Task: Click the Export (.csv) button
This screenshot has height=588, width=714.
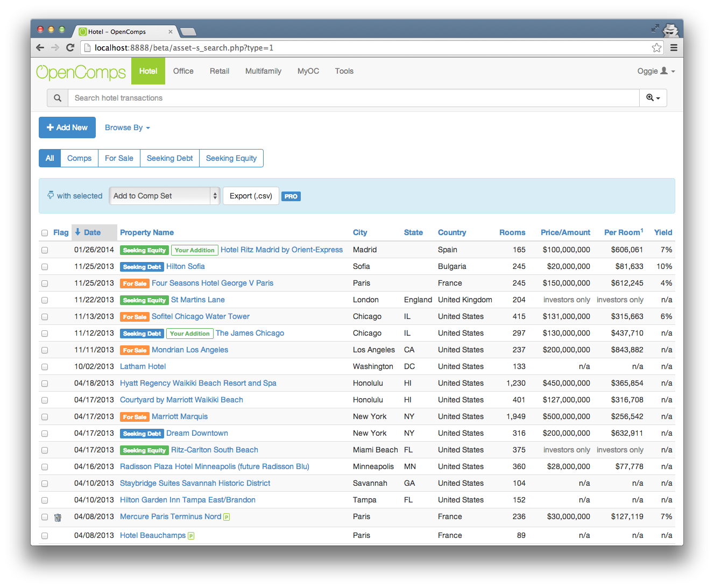Action: click(251, 196)
